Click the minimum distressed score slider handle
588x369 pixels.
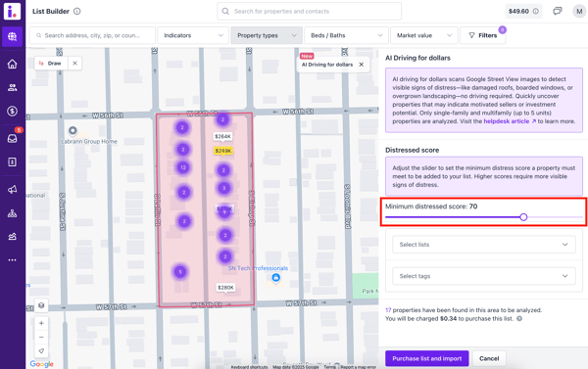pyautogui.click(x=523, y=217)
